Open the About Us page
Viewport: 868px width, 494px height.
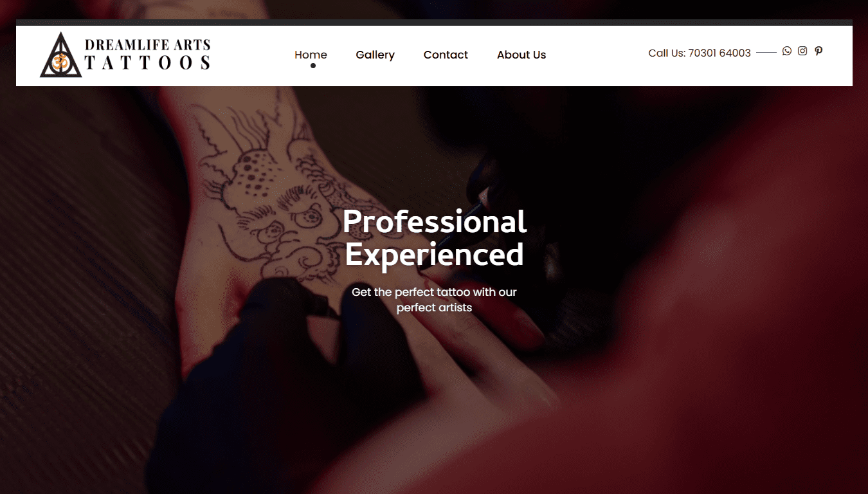[521, 55]
